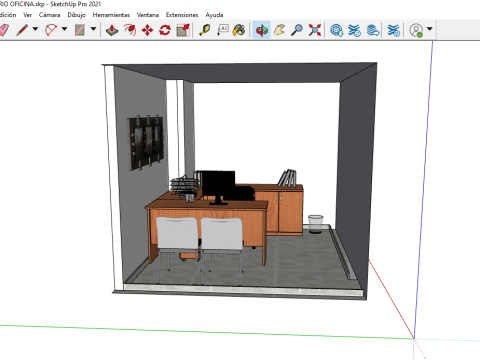Select the Rectangle shape tool

click(80, 30)
